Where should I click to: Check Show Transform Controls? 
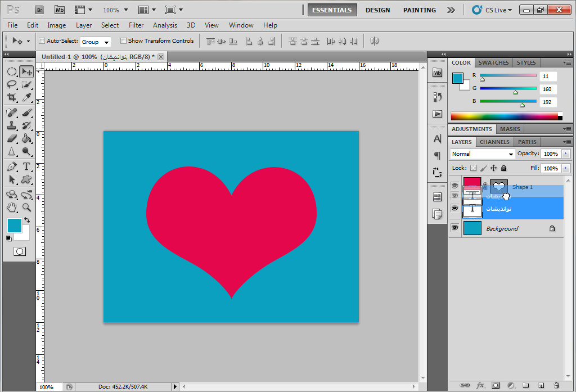pyautogui.click(x=123, y=41)
